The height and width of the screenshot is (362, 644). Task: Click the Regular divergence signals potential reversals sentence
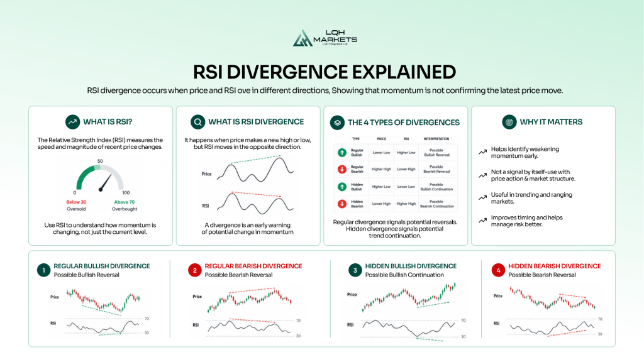(395, 222)
